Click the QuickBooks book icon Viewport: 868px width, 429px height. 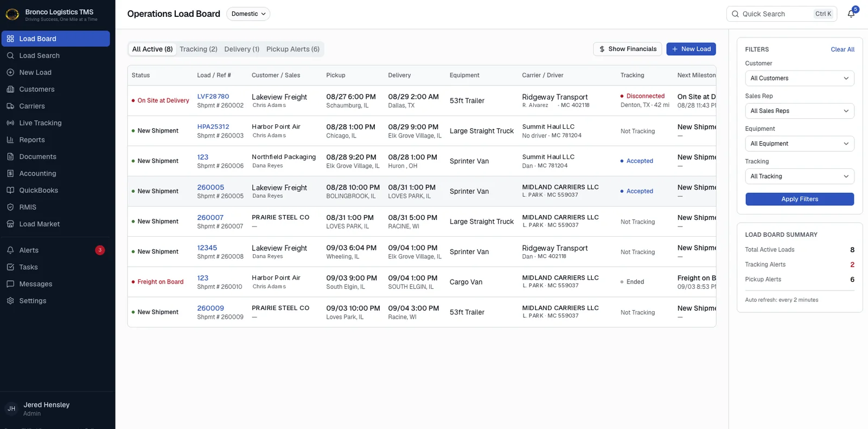tap(10, 190)
